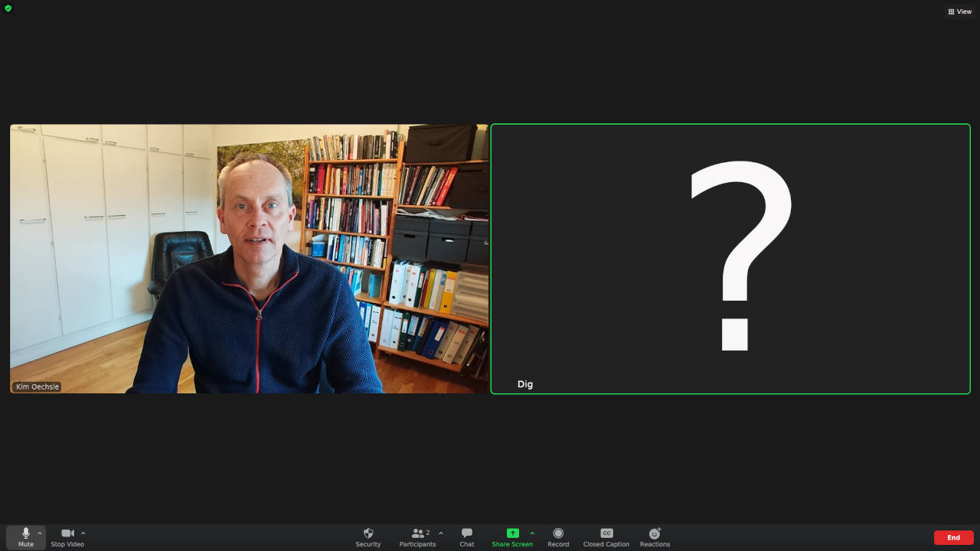The width and height of the screenshot is (980, 551).
Task: Stop the camera video
Action: (67, 536)
